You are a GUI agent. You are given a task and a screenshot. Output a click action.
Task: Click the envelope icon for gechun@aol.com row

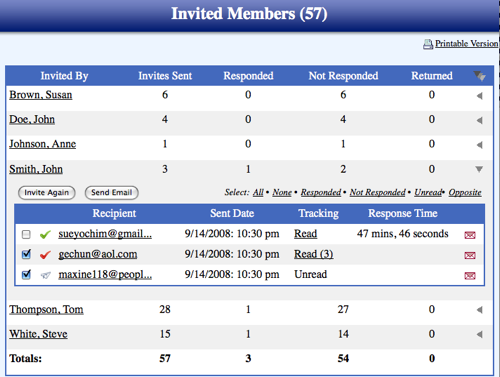pyautogui.click(x=470, y=255)
